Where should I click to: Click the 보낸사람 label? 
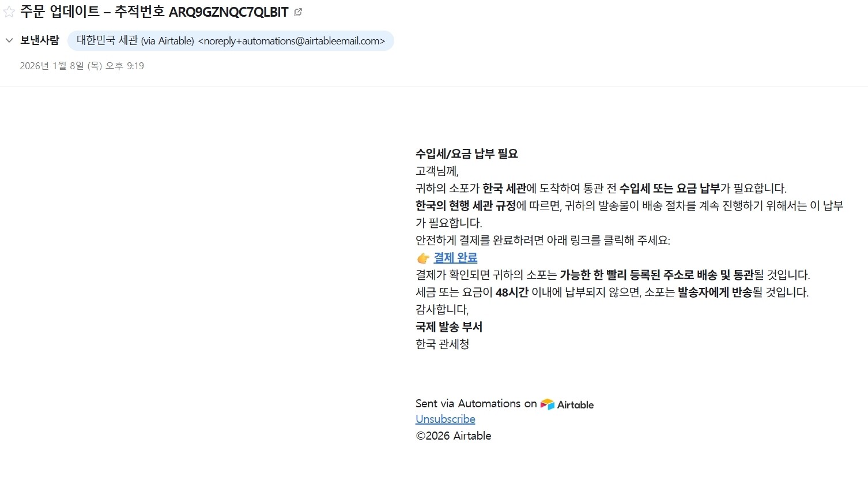pyautogui.click(x=40, y=40)
